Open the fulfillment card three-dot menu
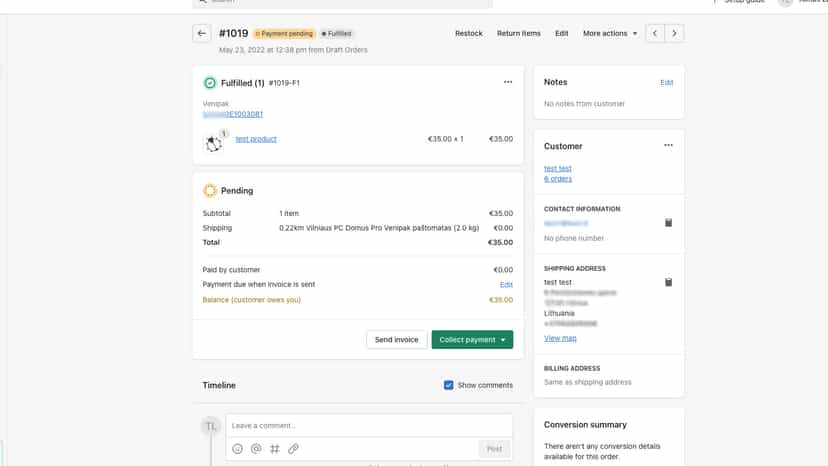The height and width of the screenshot is (466, 828). coord(507,82)
